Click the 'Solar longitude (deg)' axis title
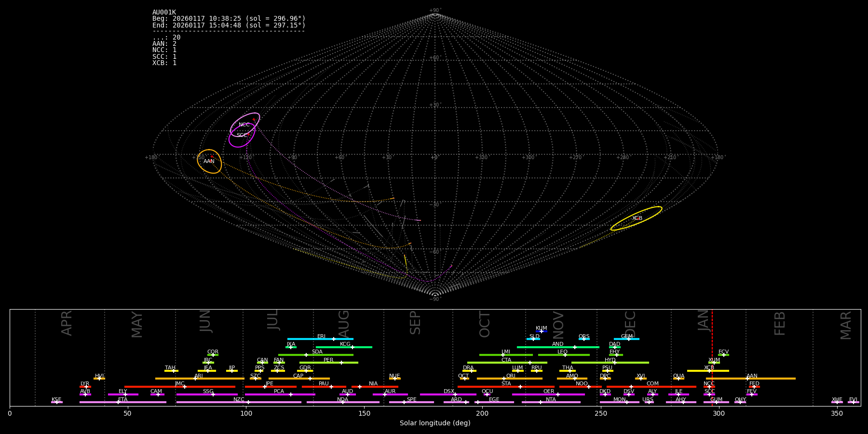Viewport: 868px width, 434px height. pyautogui.click(x=435, y=423)
